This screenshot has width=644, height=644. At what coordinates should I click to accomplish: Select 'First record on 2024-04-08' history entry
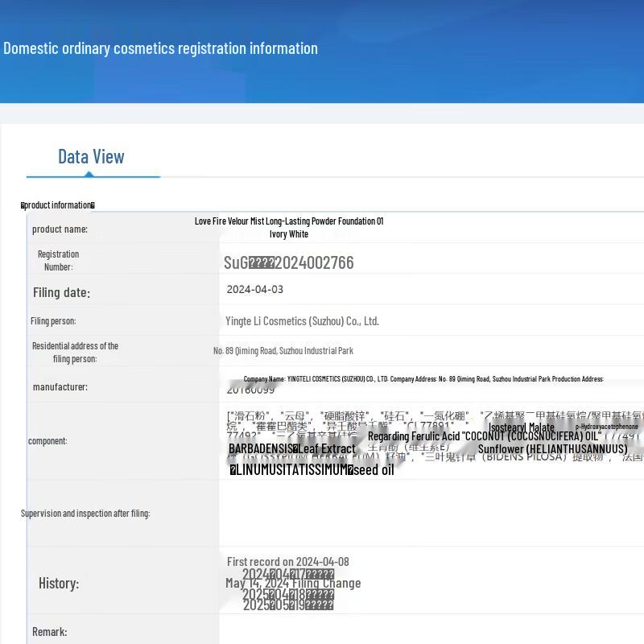tap(288, 561)
